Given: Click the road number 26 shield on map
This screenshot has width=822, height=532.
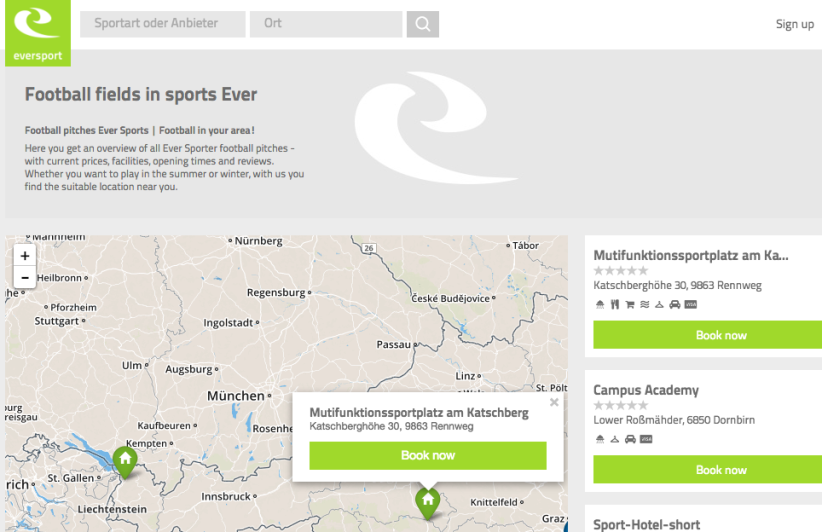Looking at the screenshot, I should point(369,248).
